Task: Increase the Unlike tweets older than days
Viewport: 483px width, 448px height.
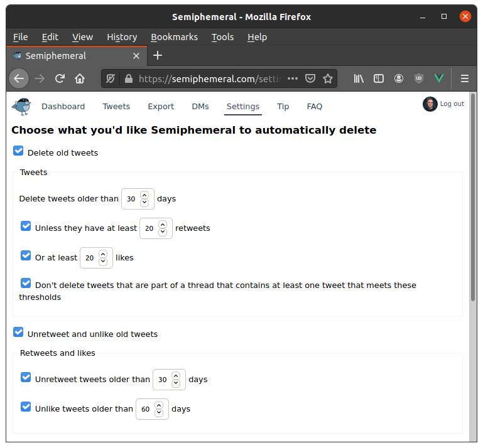Action: (159, 405)
